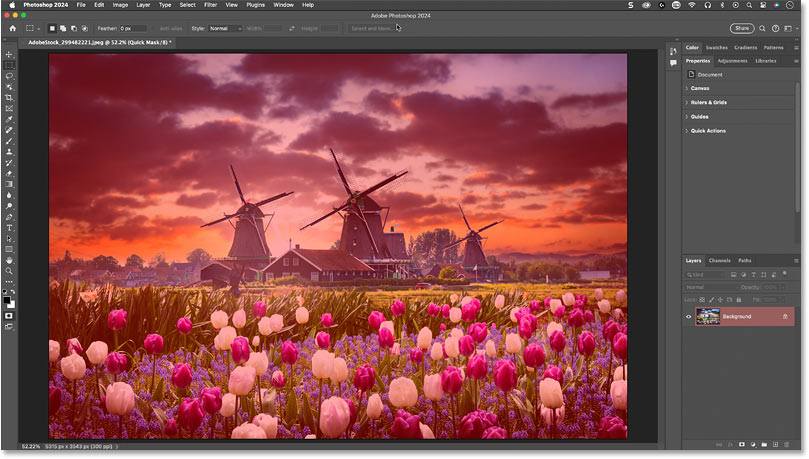
Task: Swap foreground and background colors arrow
Action: (13, 292)
